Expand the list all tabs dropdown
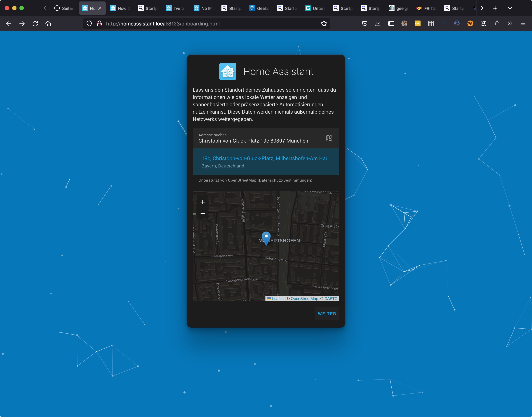 [x=510, y=8]
